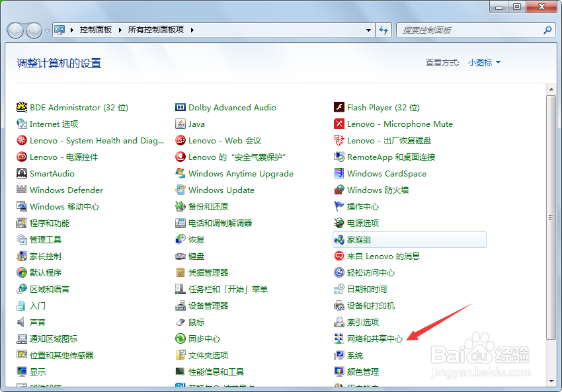Expand the arrow after 所有控制面板项 breadcrumb
The height and width of the screenshot is (392, 562).
[x=192, y=30]
